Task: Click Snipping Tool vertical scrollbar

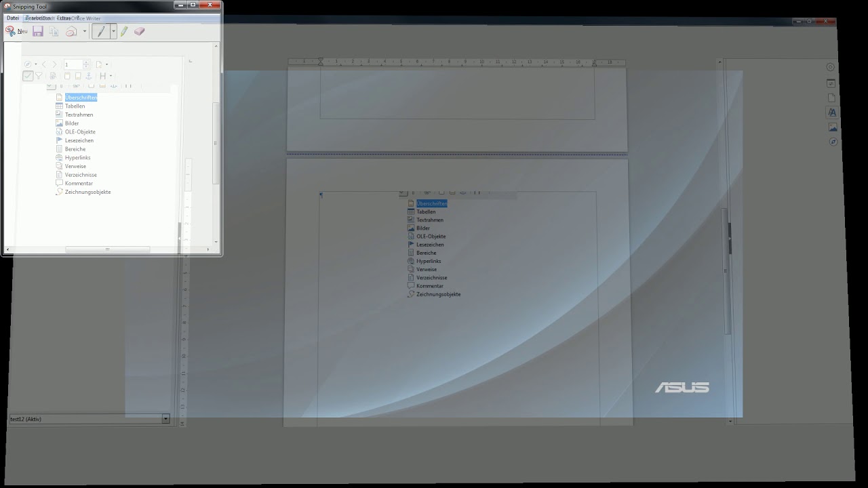Action: (x=216, y=144)
